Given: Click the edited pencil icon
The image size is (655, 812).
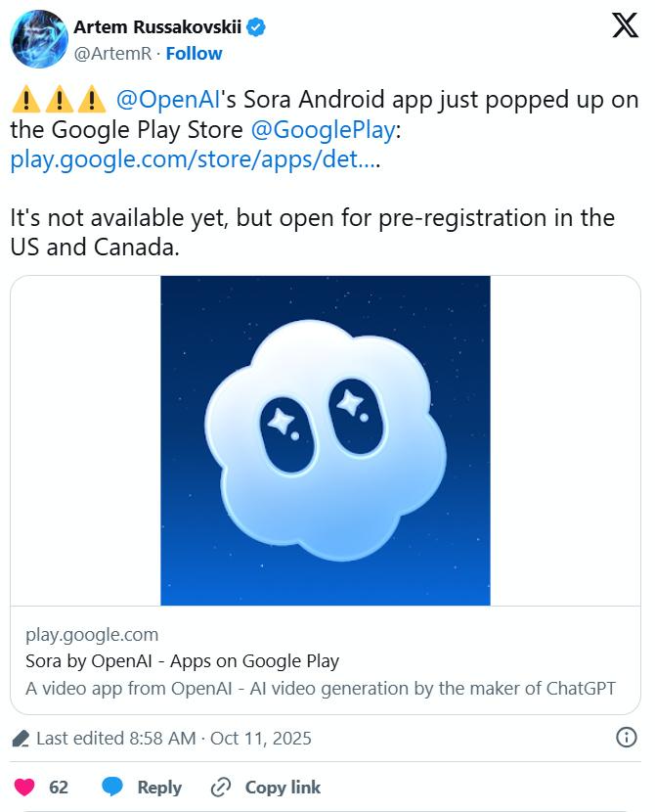Looking at the screenshot, I should coord(21,739).
